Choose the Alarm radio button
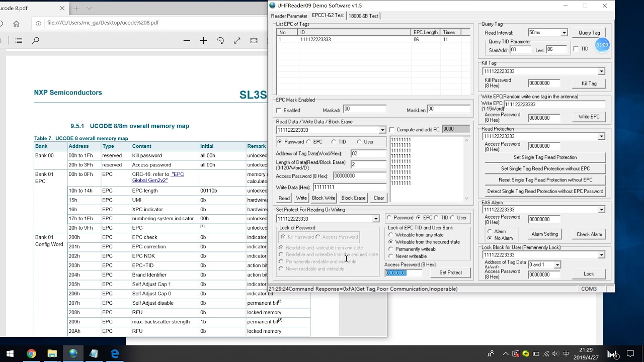Viewport: 644px width, 362px height. pos(490,232)
